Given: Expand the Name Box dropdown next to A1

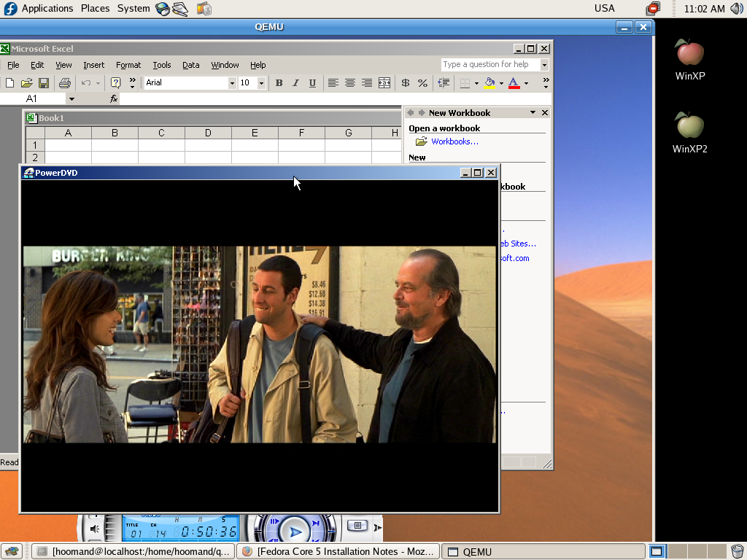Looking at the screenshot, I should click(71, 98).
